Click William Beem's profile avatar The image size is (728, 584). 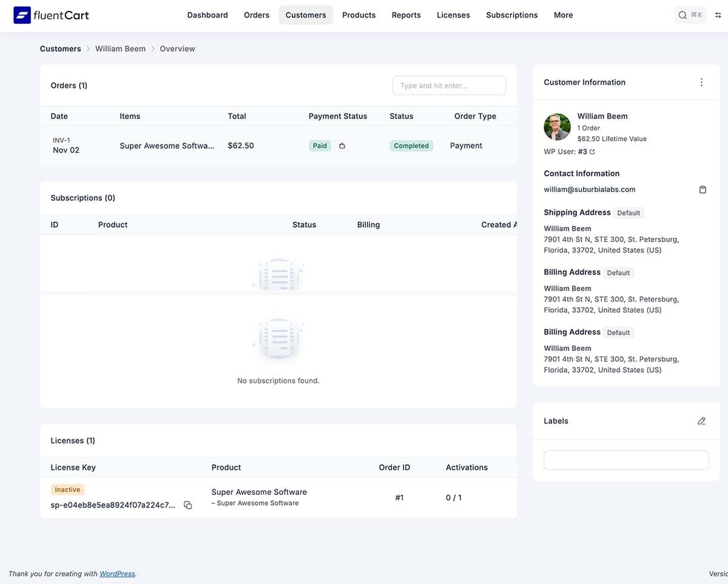tap(557, 127)
